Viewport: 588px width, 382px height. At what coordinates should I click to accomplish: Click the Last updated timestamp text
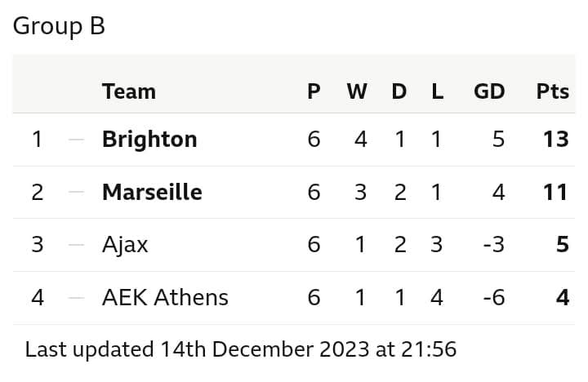[241, 349]
